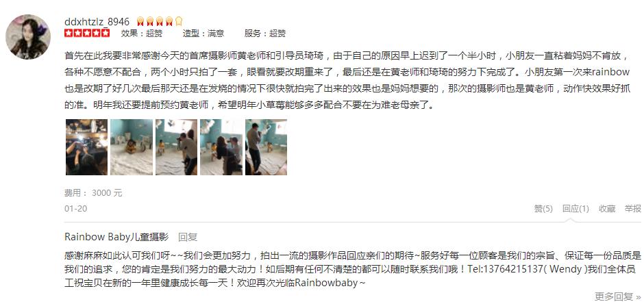The width and height of the screenshot is (644, 304).
Task: Click the 效果：超赞 rating label
Action: pyautogui.click(x=142, y=34)
